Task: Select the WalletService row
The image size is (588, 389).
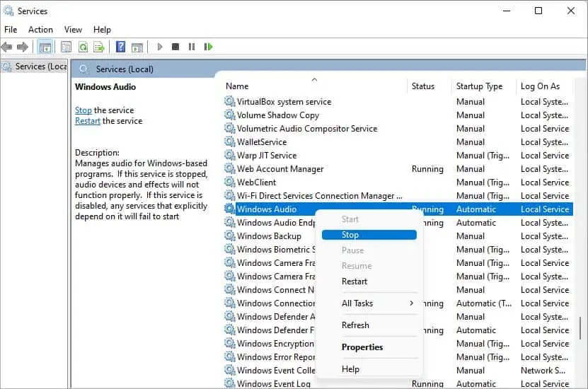Action: tap(398, 142)
